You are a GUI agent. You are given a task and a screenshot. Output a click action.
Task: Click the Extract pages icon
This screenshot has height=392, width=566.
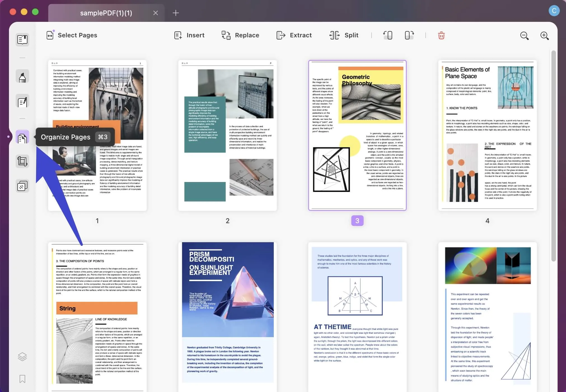click(x=281, y=34)
